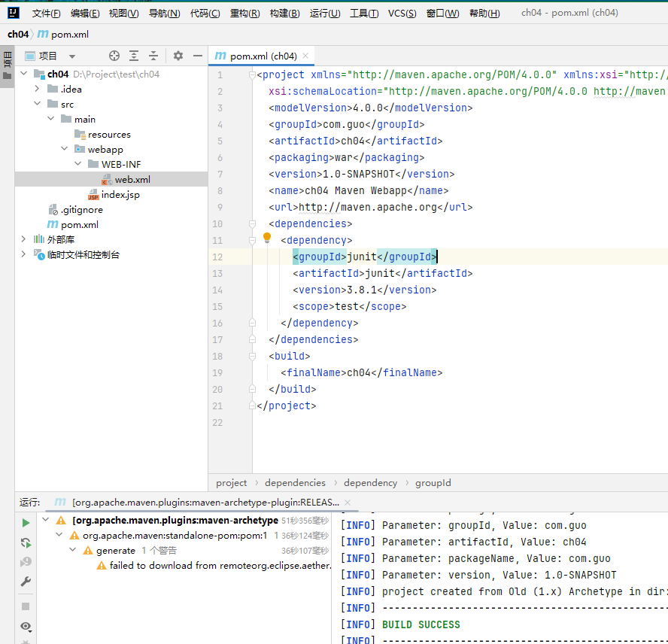Click the Expand All icon in project panel
Viewport: 668px width, 644px height.
pyautogui.click(x=134, y=56)
